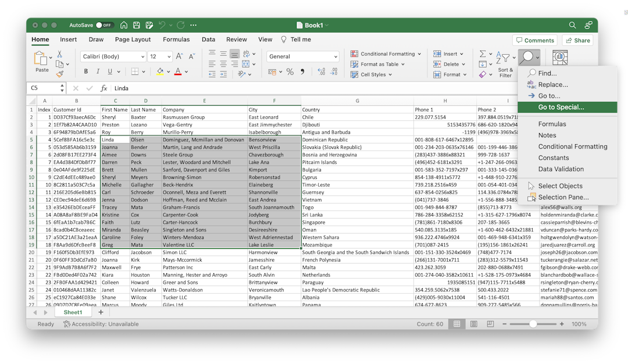Viewport: 628px width, 364px height.
Task: Open the Fill Color dropdown arrow
Action: tap(168, 72)
